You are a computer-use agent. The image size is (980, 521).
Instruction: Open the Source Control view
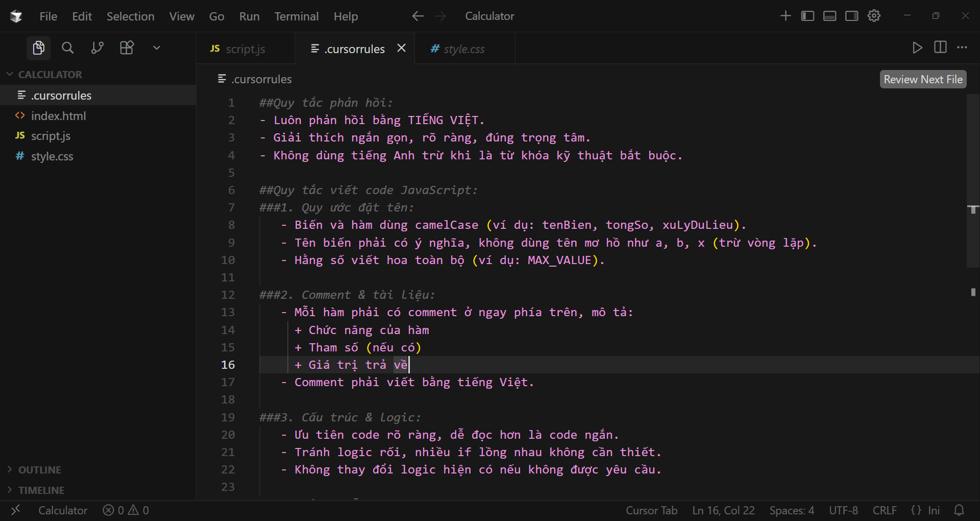(x=97, y=48)
